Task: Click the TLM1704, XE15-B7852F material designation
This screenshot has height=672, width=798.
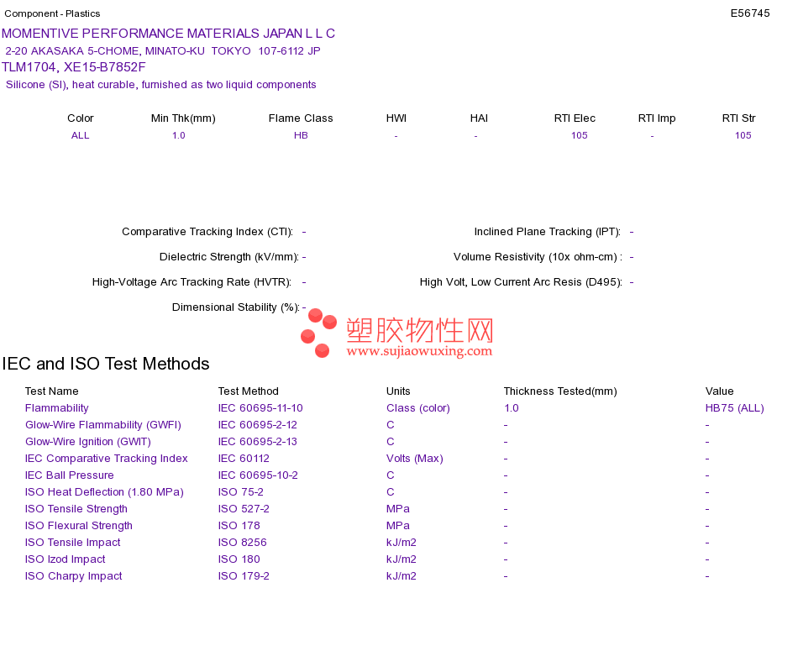Action: tap(74, 67)
